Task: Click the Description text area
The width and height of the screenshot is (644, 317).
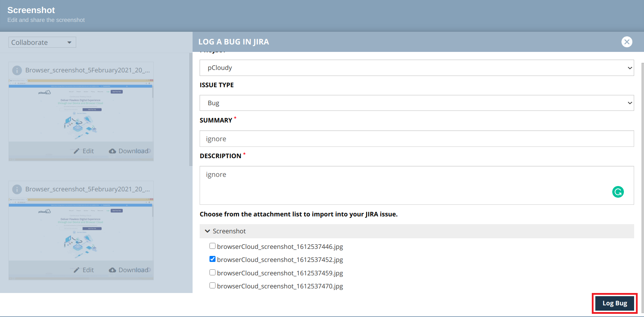Action: pyautogui.click(x=417, y=185)
